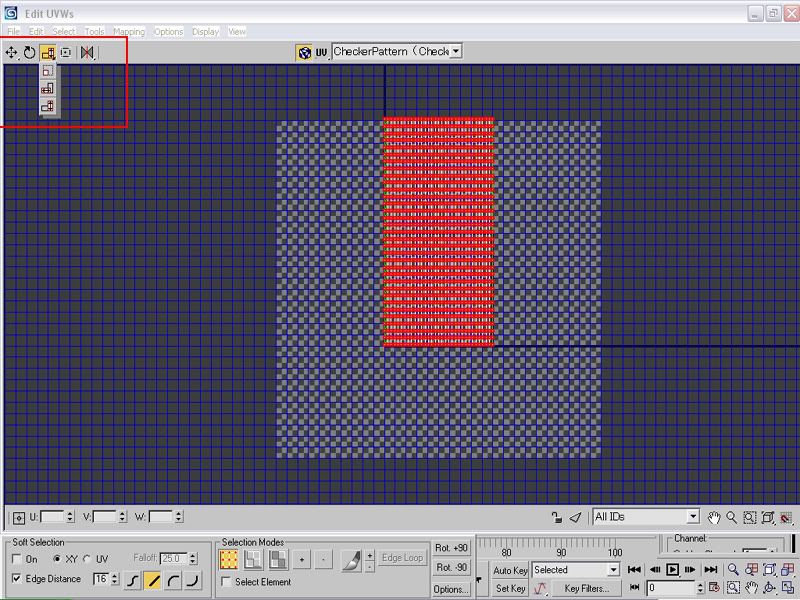Adjust the Edge Distance value spinner
Image resolution: width=800 pixels, height=600 pixels.
115,579
